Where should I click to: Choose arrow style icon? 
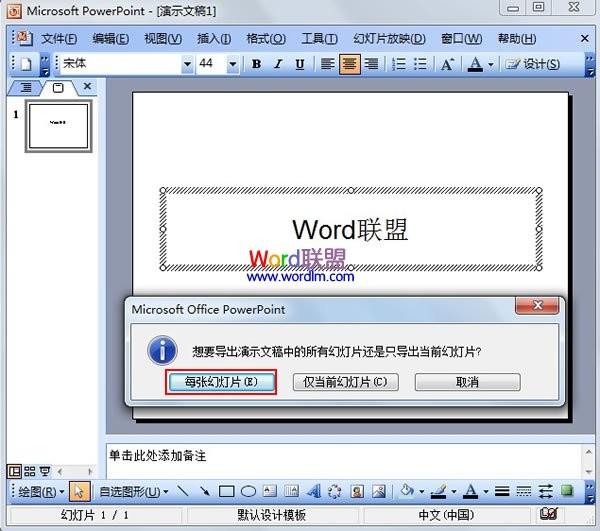click(x=545, y=492)
